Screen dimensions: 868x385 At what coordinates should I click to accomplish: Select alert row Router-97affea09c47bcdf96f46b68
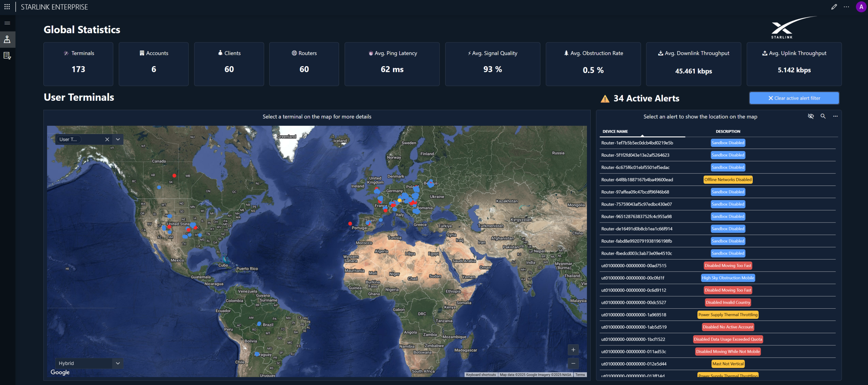pyautogui.click(x=718, y=192)
